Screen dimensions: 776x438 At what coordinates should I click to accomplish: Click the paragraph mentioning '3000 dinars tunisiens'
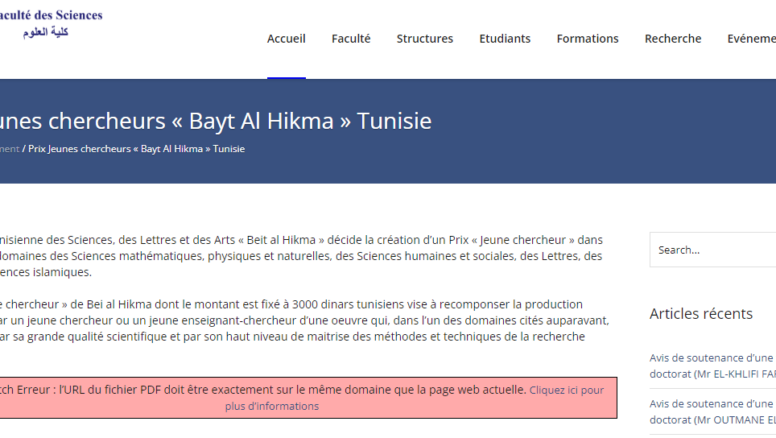(304, 320)
